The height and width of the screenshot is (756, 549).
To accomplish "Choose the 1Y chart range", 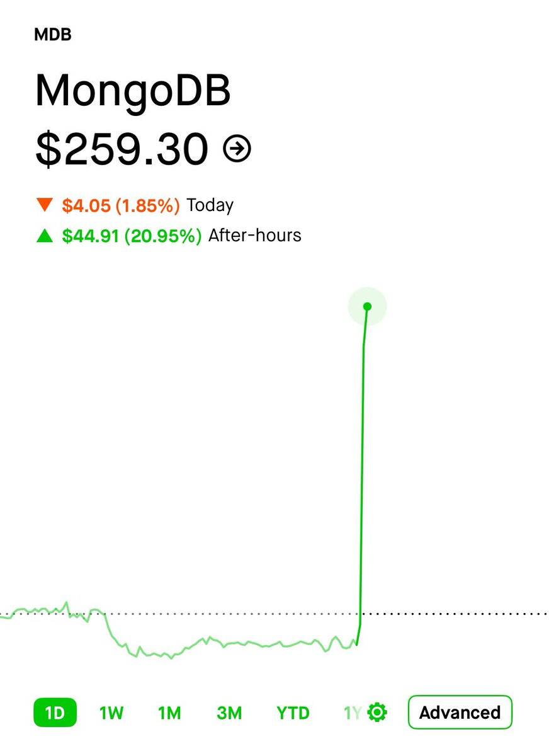I will pyautogui.click(x=351, y=713).
